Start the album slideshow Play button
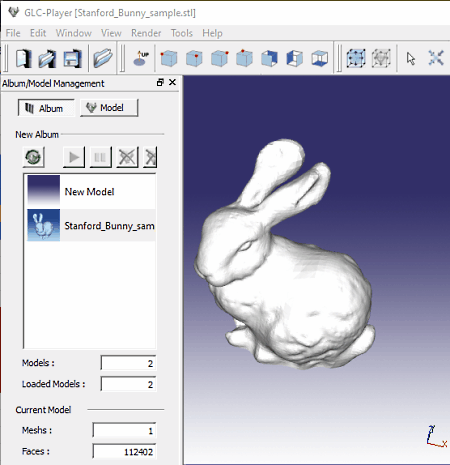The width and height of the screenshot is (450, 465). [x=74, y=157]
